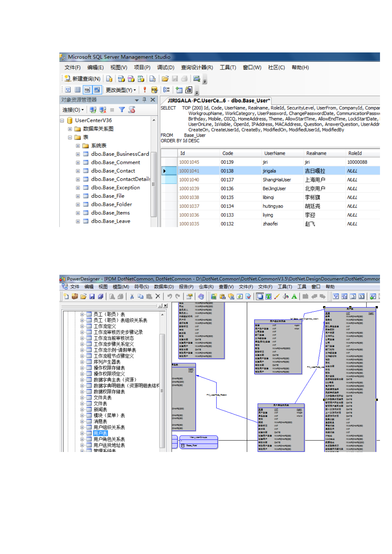Click the save disk icon in PowerDesigner
Viewport: 392px width, 554px height.
[92, 297]
